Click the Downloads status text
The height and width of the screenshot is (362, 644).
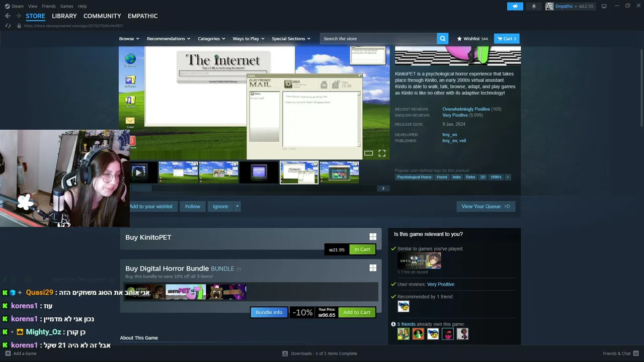pos(324,353)
